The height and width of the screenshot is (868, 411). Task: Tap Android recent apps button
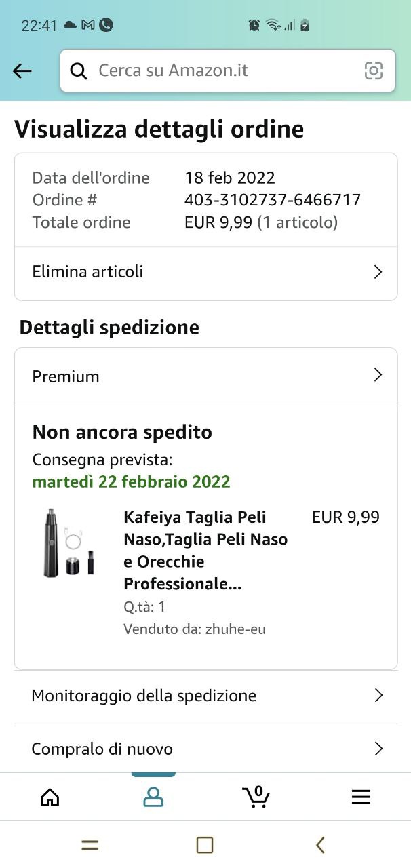[90, 845]
